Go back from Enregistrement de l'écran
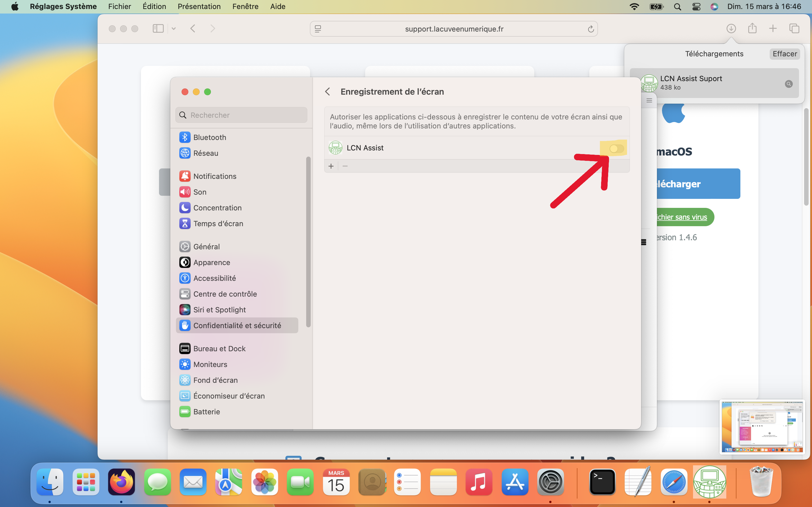Viewport: 812px width, 507px height. (328, 92)
